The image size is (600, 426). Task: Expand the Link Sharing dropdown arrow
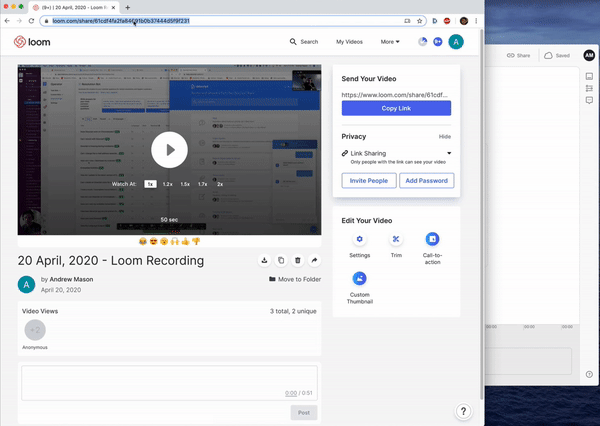coord(449,153)
